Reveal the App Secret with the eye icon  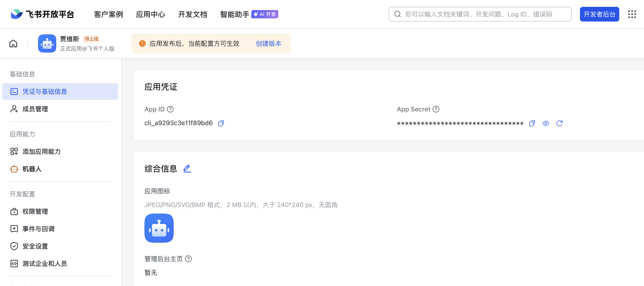(x=546, y=123)
